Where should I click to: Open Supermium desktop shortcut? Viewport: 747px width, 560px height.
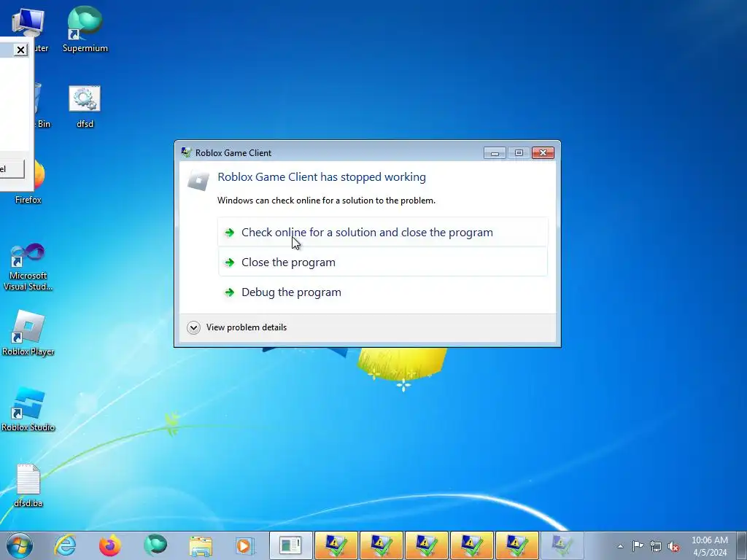click(85, 29)
